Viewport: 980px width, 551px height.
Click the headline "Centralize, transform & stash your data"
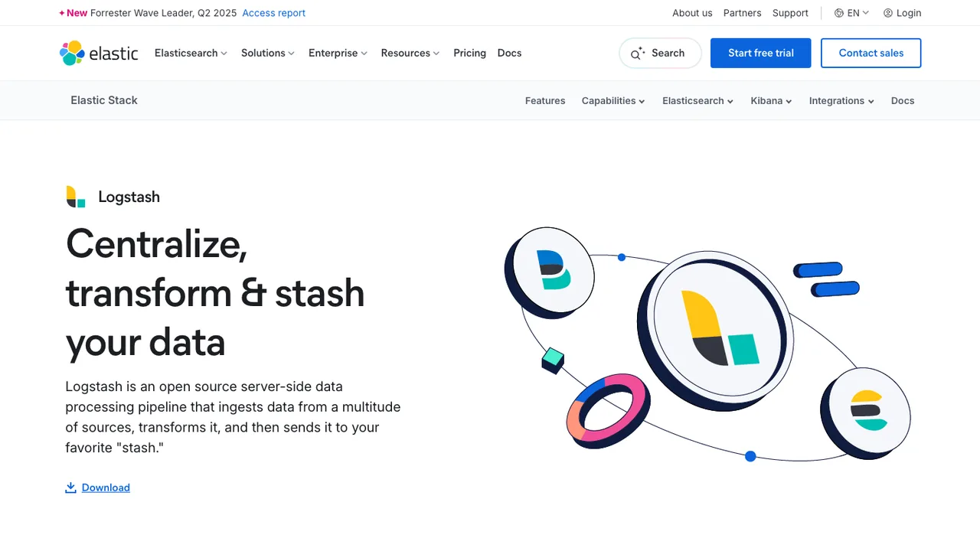(x=215, y=292)
